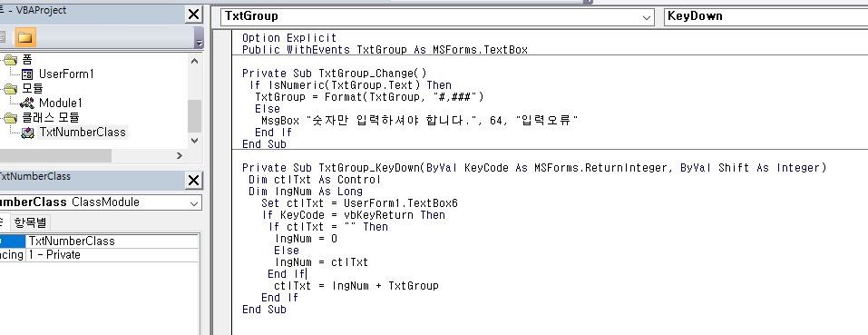Click the project tree vertical scrollbar thumb
868x335 pixels.
(x=194, y=117)
